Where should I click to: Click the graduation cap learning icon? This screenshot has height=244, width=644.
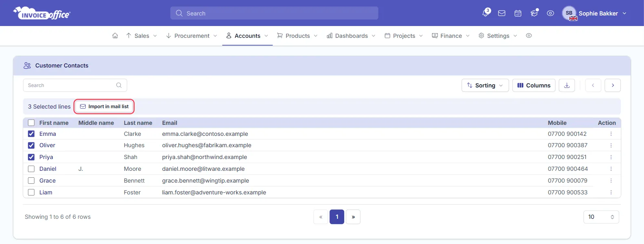click(534, 13)
